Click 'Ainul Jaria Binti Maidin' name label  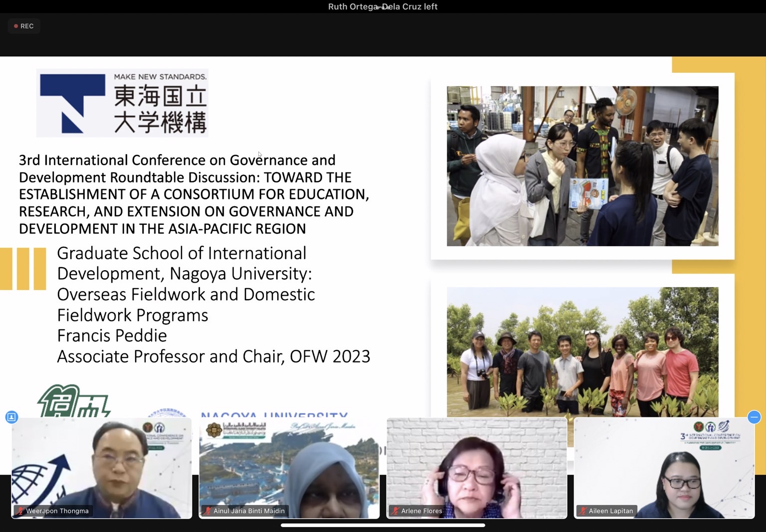click(x=249, y=511)
